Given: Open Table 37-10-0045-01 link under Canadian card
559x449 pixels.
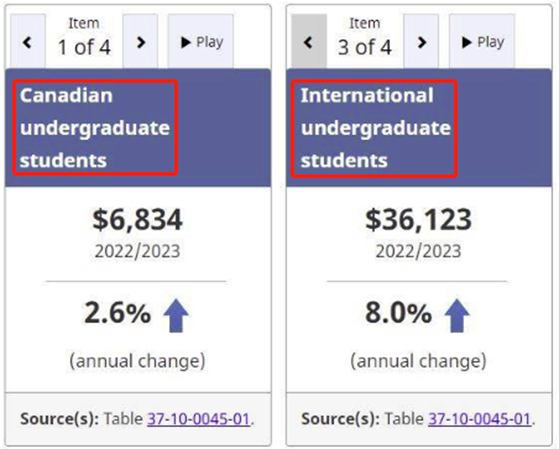Looking at the screenshot, I should [199, 419].
